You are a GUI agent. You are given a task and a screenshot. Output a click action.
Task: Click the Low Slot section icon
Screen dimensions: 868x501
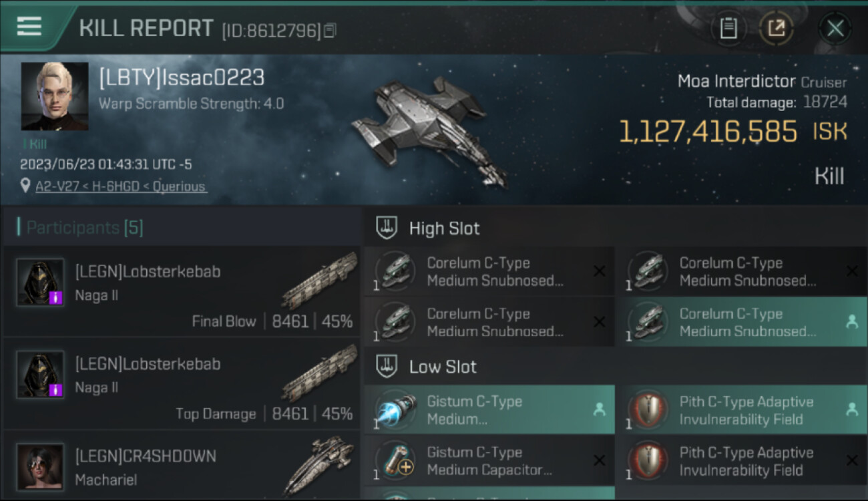tap(387, 366)
